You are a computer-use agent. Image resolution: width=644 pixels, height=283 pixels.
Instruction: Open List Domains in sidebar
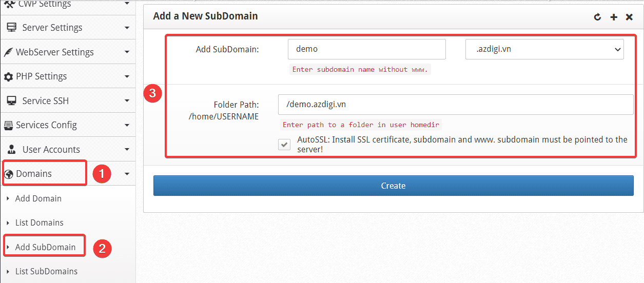pos(39,223)
